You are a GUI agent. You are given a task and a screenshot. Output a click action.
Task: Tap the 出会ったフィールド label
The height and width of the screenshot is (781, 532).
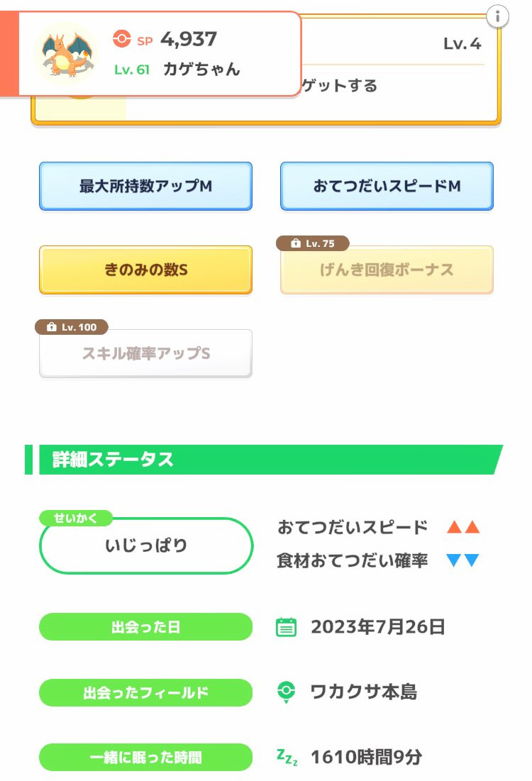coord(145,692)
